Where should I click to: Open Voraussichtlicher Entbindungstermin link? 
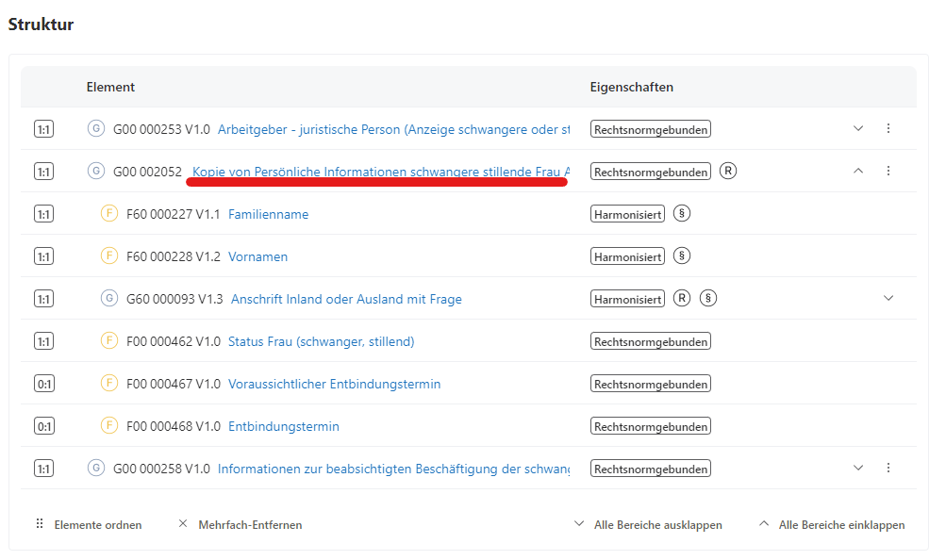pos(334,384)
